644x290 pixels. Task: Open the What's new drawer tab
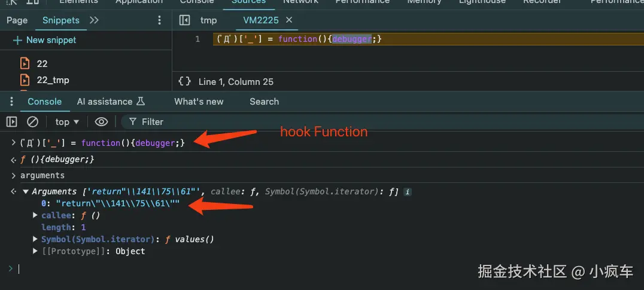(199, 102)
